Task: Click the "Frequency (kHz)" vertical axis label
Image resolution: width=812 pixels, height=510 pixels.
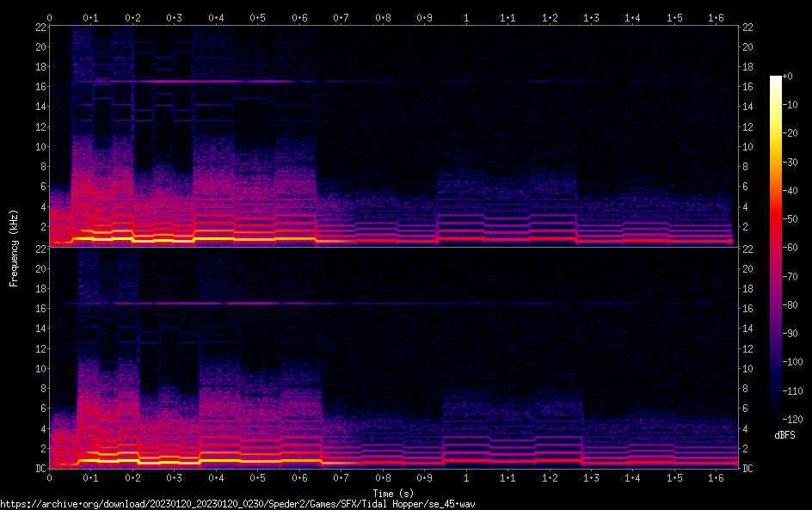Action: tap(14, 247)
